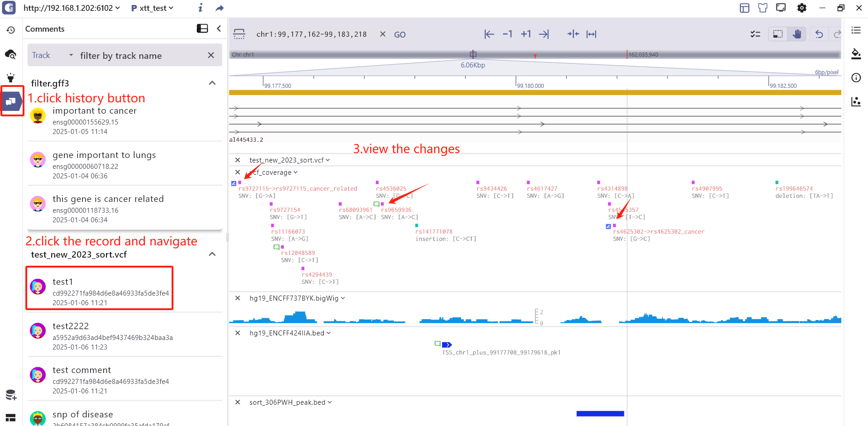Open the information panel on the right
The image size is (868, 426).
[856, 77]
